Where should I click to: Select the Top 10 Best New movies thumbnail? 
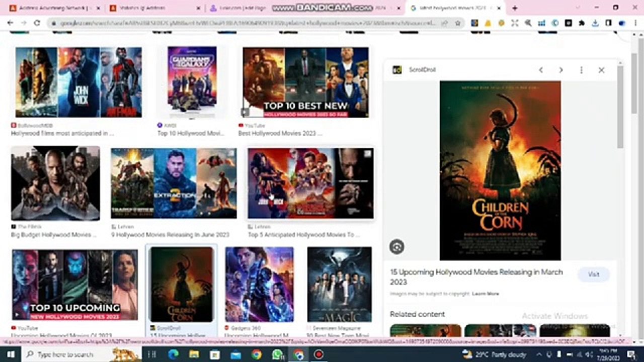[306, 82]
